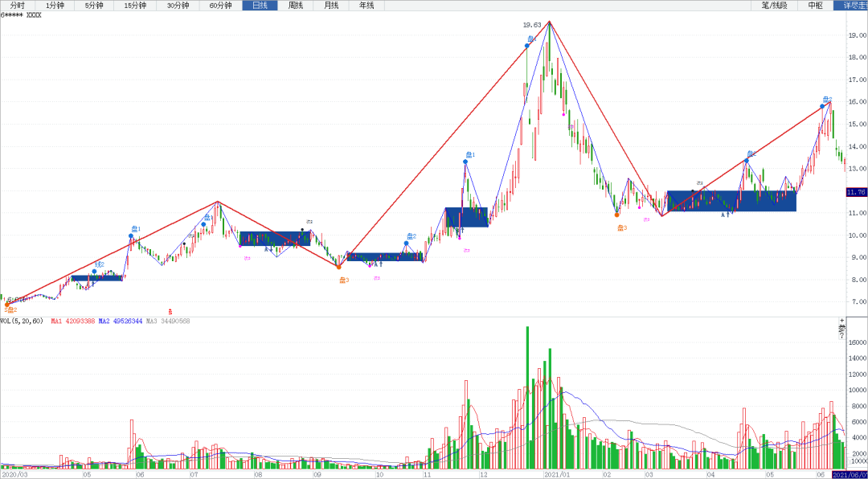Click the 详尽走 button at top right

tap(851, 6)
